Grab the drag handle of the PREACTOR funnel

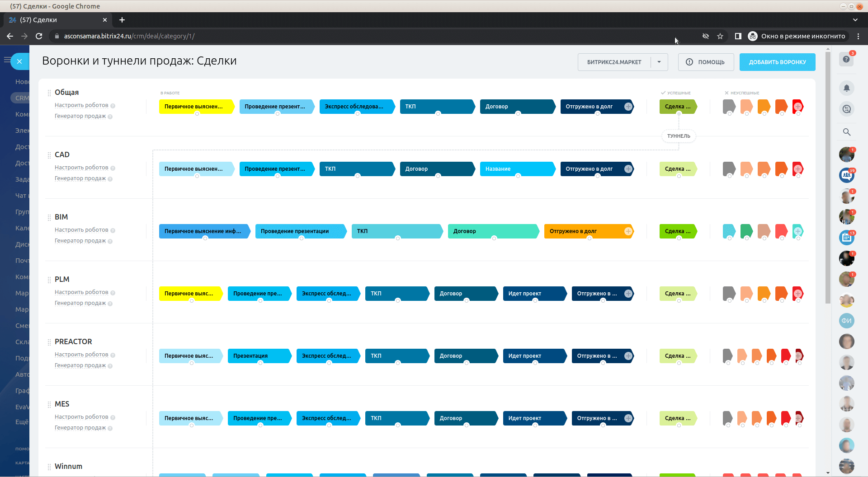pyautogui.click(x=49, y=342)
